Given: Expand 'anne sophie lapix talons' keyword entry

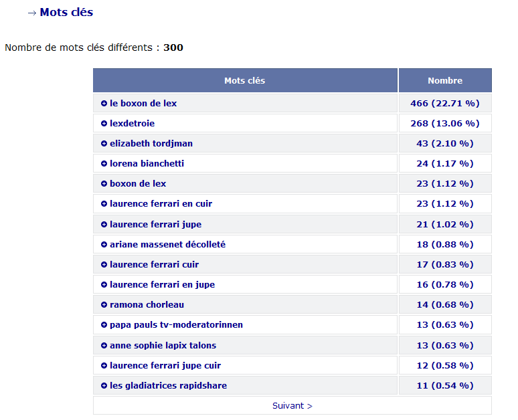Looking at the screenshot, I should [104, 346].
